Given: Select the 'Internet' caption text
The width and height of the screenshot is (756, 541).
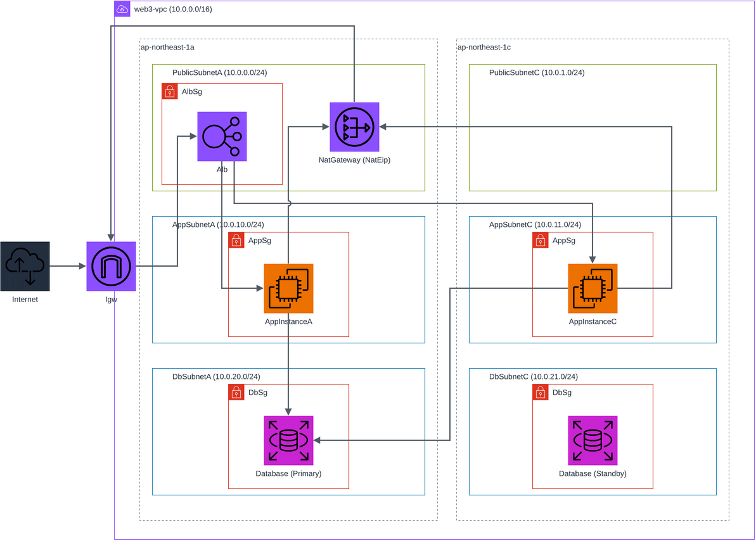Looking at the screenshot, I should tap(25, 300).
